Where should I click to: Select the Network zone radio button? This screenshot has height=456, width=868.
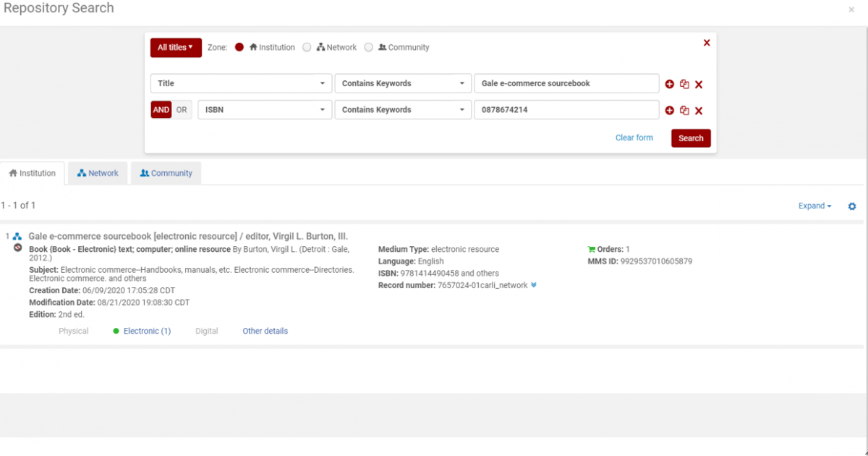click(307, 47)
